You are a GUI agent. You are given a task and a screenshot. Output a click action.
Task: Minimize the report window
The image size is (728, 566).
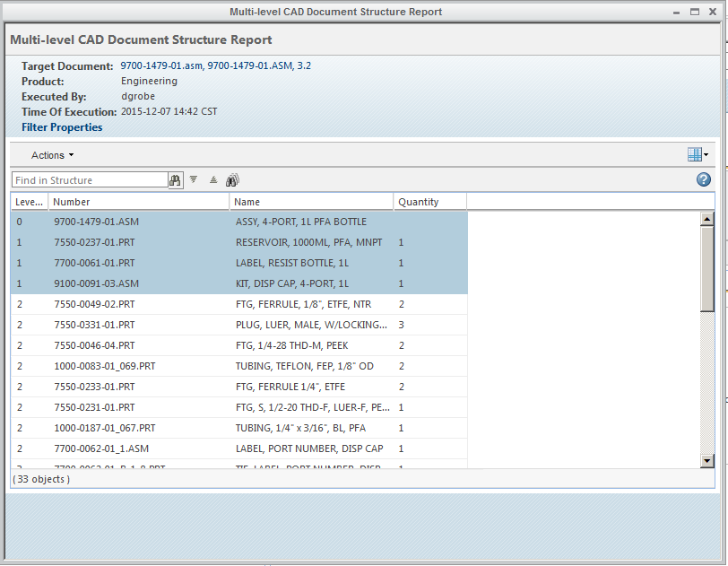[677, 12]
